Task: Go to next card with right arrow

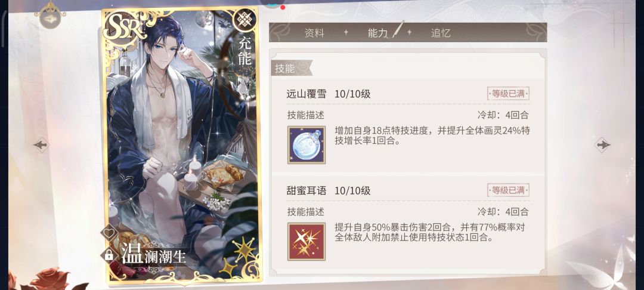Action: tap(602, 144)
